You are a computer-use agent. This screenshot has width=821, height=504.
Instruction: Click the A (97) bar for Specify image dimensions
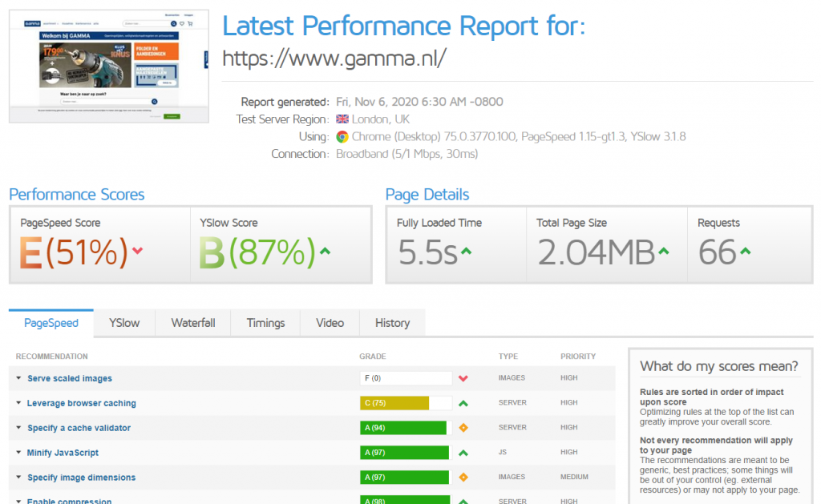[x=404, y=478]
